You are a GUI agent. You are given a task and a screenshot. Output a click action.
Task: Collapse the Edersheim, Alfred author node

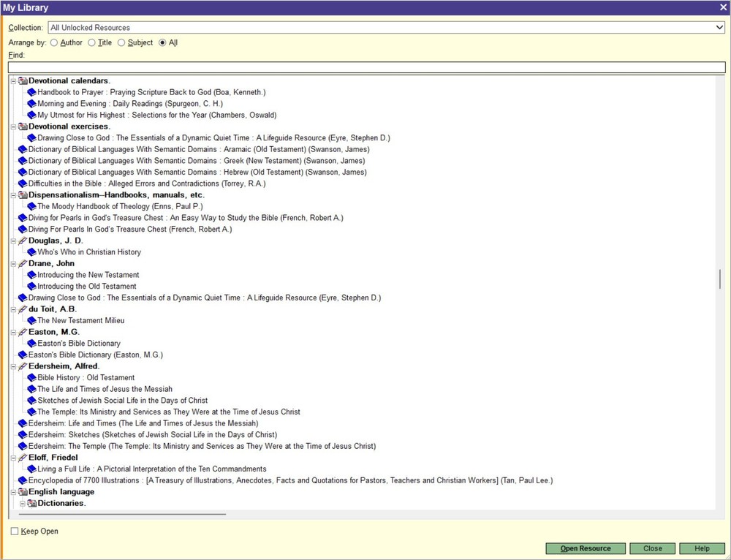point(13,366)
